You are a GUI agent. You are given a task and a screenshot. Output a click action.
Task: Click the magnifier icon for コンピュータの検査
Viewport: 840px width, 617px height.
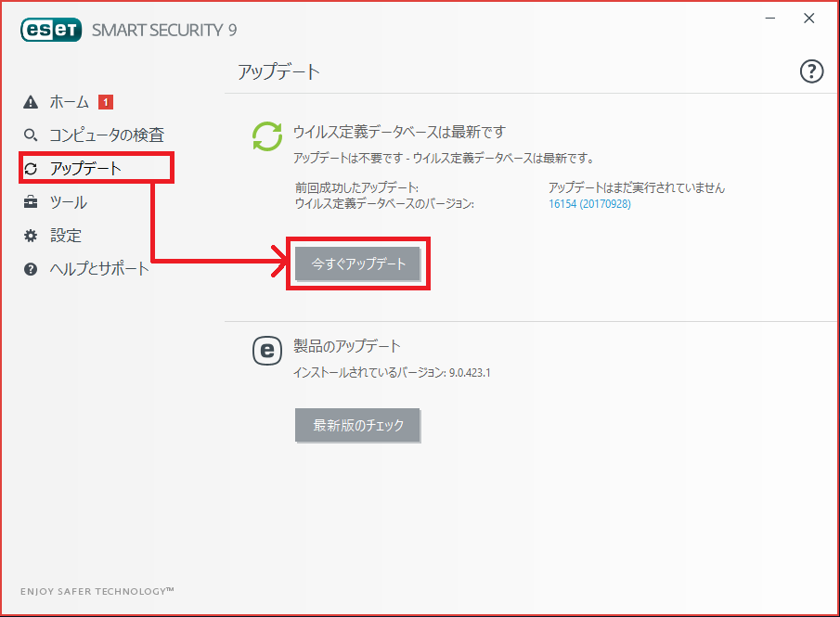pos(31,135)
